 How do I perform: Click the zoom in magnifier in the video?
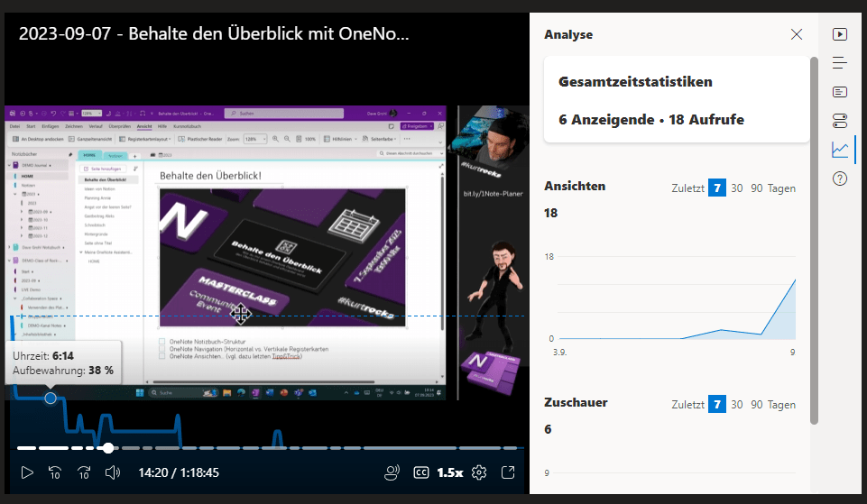click(x=275, y=139)
